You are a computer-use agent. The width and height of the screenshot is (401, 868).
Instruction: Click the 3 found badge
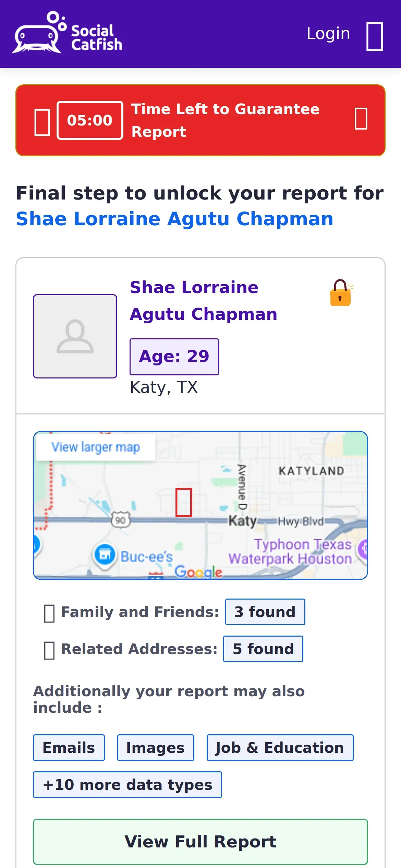coord(265,612)
